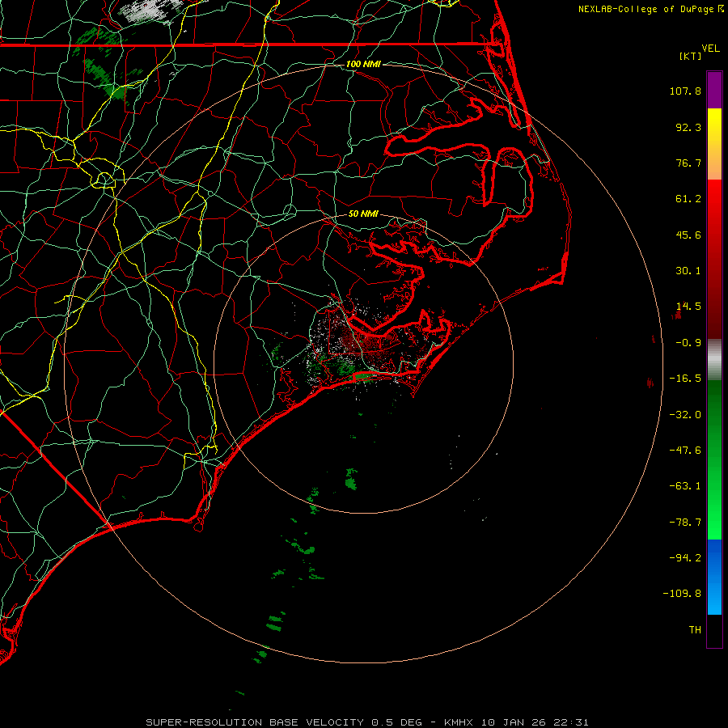Click the -0.9 velocity scale value
This screenshot has height=728, width=728.
point(688,343)
